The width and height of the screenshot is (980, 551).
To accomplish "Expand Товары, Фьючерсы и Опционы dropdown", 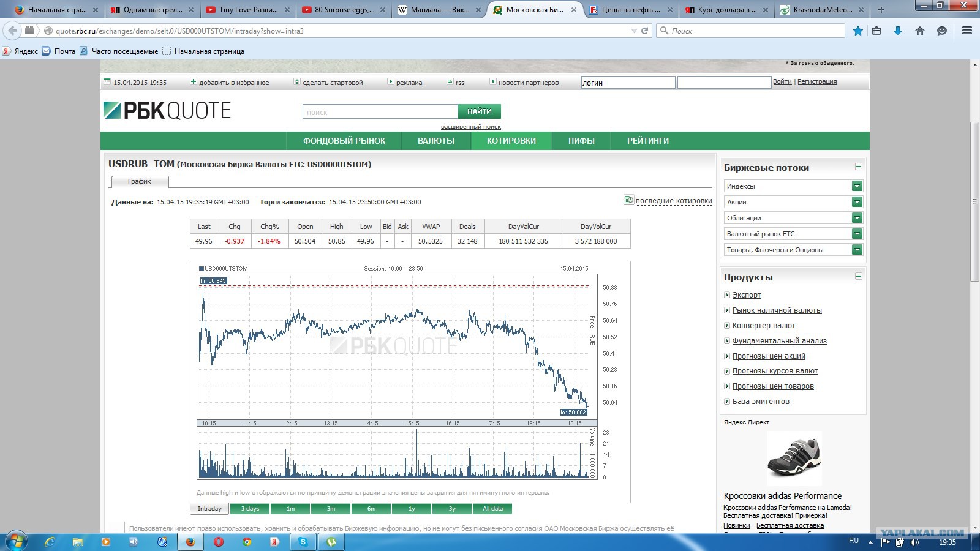I will pos(857,250).
